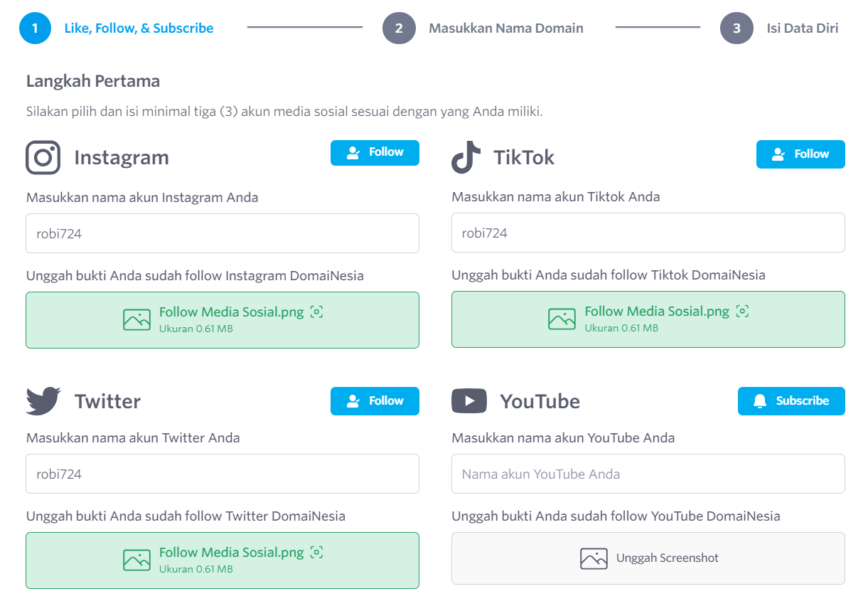Focus the Twitter account name field

[x=223, y=474]
